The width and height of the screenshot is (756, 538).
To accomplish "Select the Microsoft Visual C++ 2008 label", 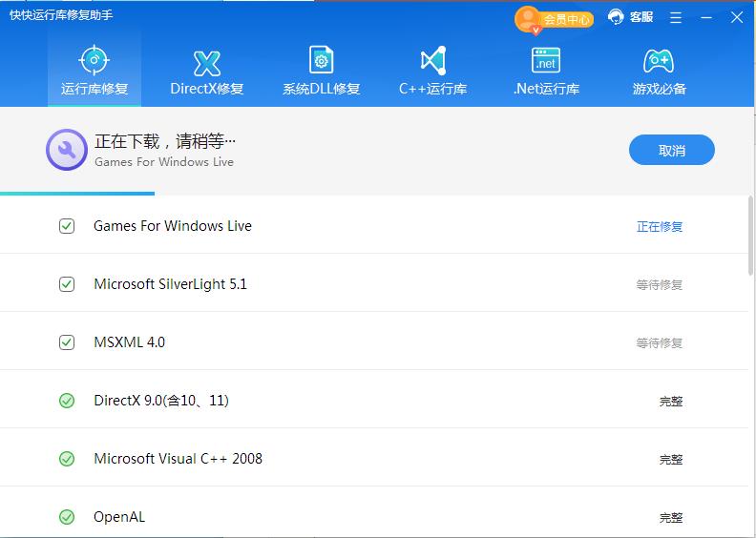I will click(x=178, y=459).
